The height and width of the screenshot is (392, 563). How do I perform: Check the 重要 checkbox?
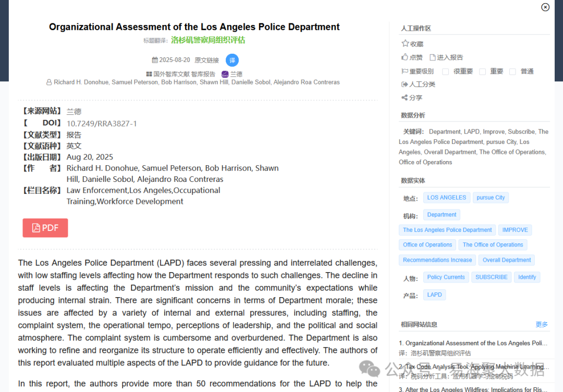click(482, 72)
